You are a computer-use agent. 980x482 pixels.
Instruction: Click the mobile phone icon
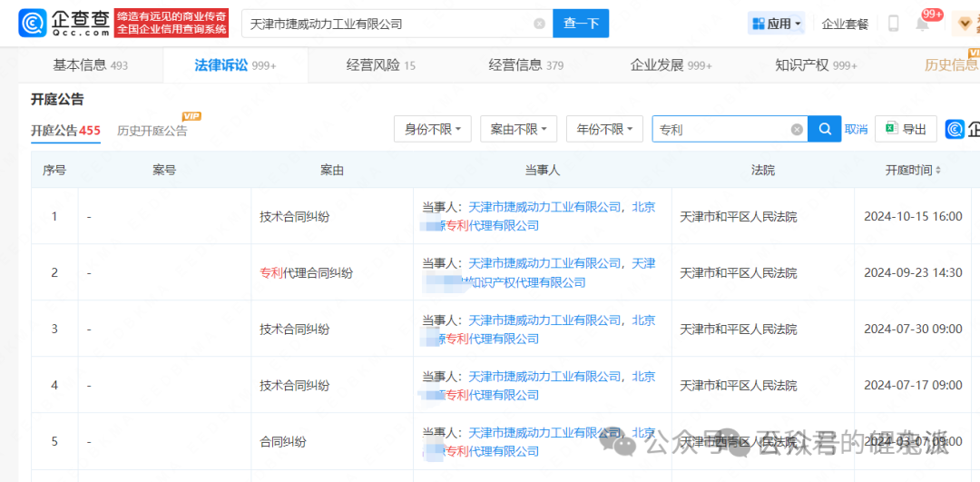pos(893,24)
